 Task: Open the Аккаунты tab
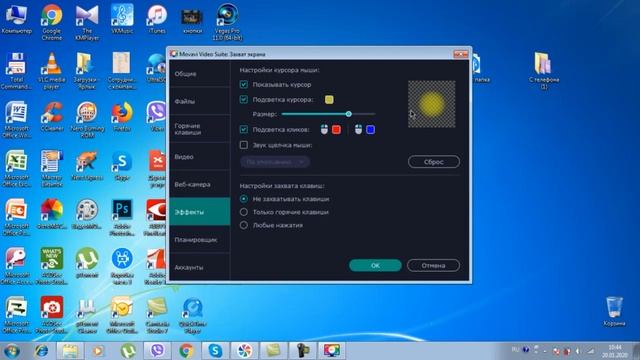pos(200,267)
